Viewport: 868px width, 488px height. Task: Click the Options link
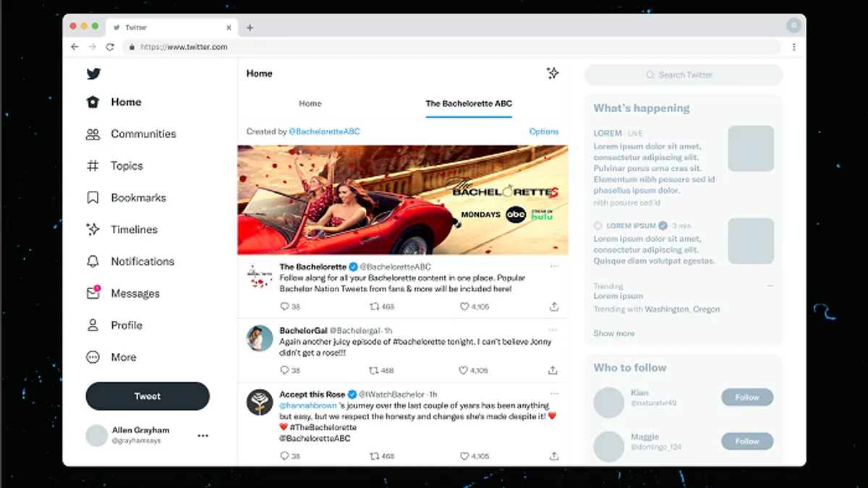pyautogui.click(x=544, y=132)
